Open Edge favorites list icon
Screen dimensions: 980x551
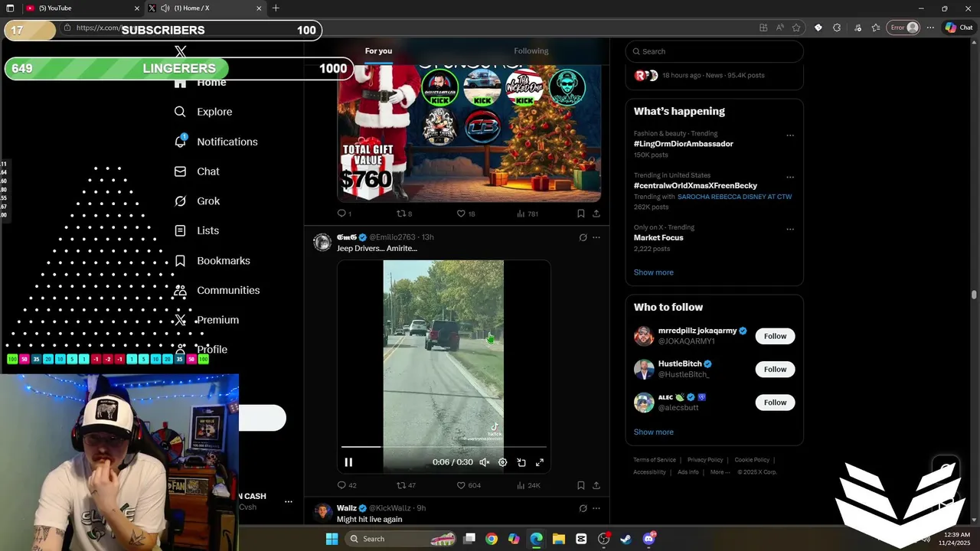click(876, 28)
